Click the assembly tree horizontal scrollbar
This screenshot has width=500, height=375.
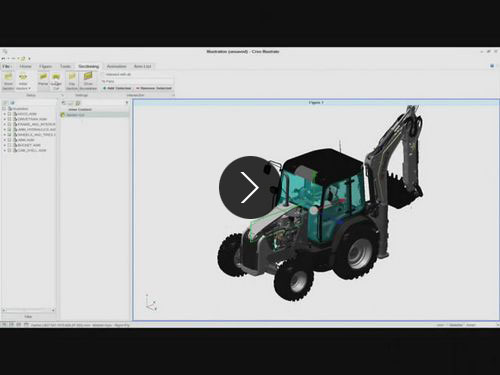[x=28, y=310]
